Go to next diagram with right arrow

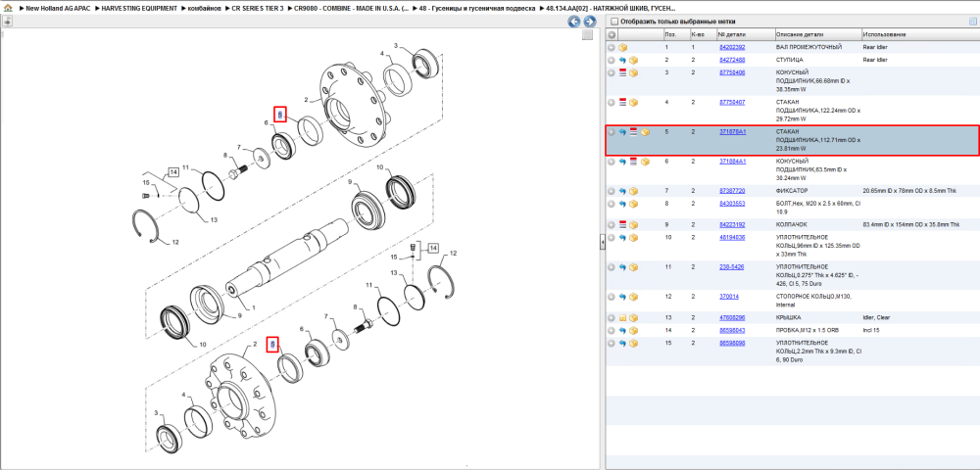pyautogui.click(x=589, y=22)
